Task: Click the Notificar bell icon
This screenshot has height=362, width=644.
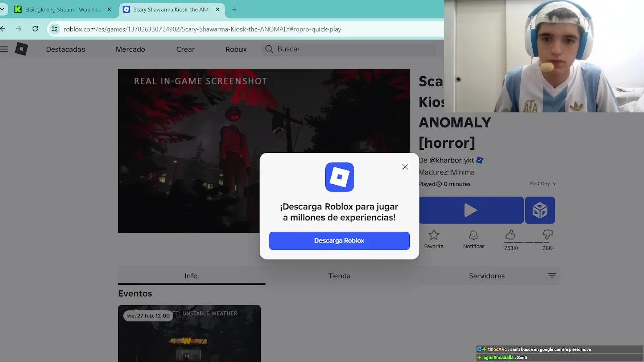Action: (473, 235)
